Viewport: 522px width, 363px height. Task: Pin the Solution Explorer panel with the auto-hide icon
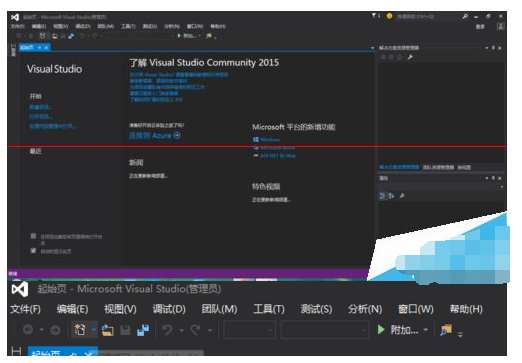[493, 48]
